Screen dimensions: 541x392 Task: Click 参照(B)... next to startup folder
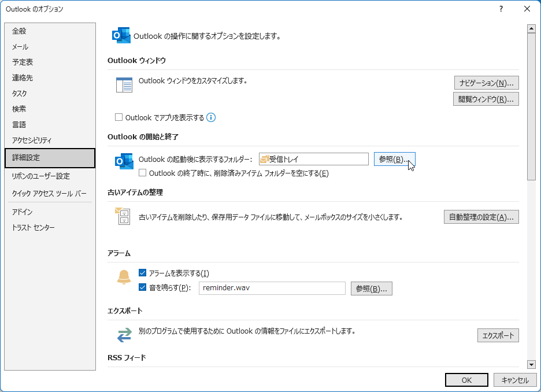[394, 159]
